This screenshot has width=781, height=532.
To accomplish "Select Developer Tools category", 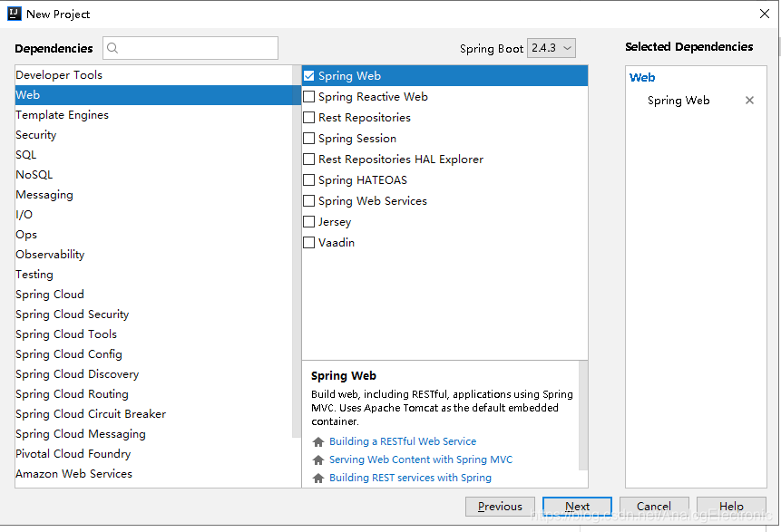I will [154, 75].
